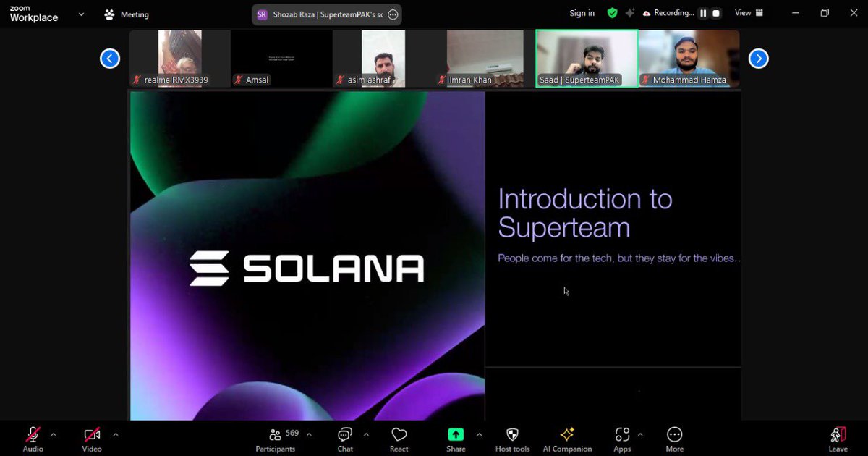Click the Sign in link
868x456 pixels.
(582, 13)
